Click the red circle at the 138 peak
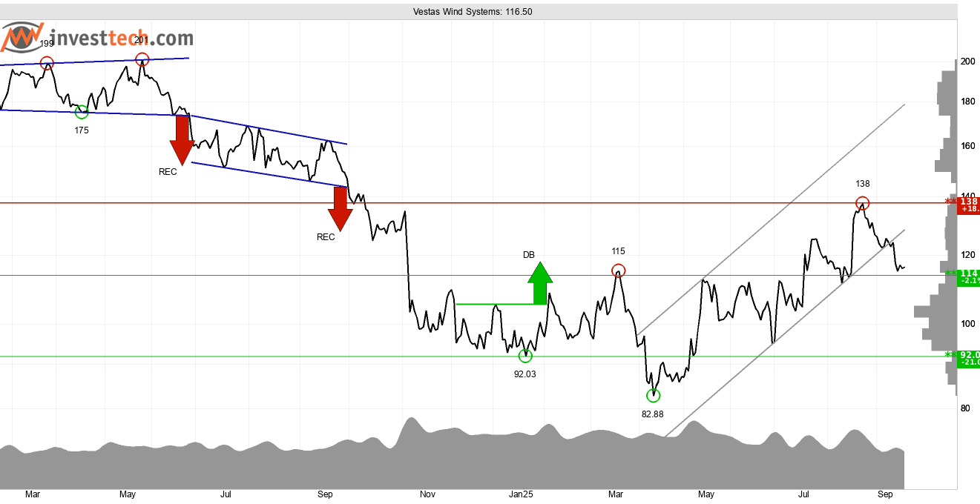The image size is (980, 504). click(862, 202)
